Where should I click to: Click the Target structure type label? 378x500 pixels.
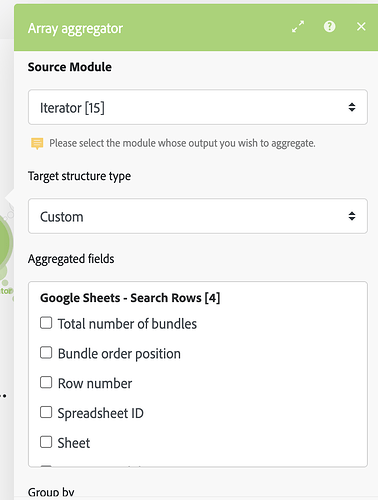(79, 176)
